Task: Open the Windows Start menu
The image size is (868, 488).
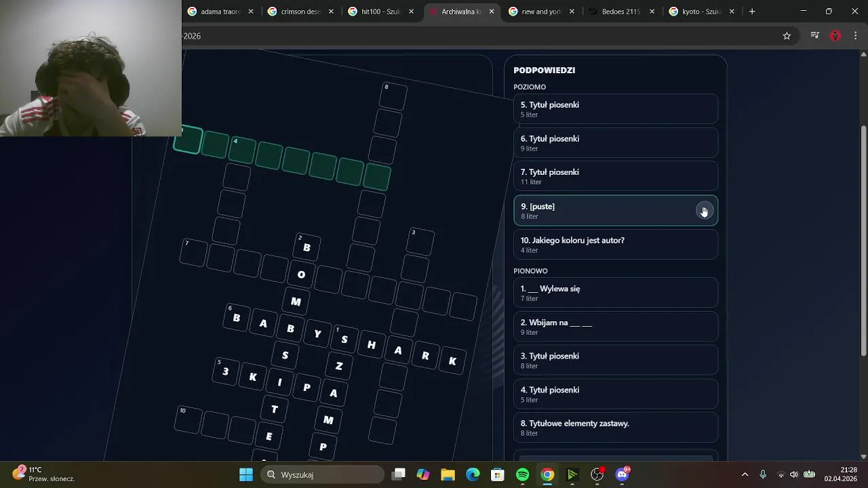Action: pyautogui.click(x=246, y=474)
